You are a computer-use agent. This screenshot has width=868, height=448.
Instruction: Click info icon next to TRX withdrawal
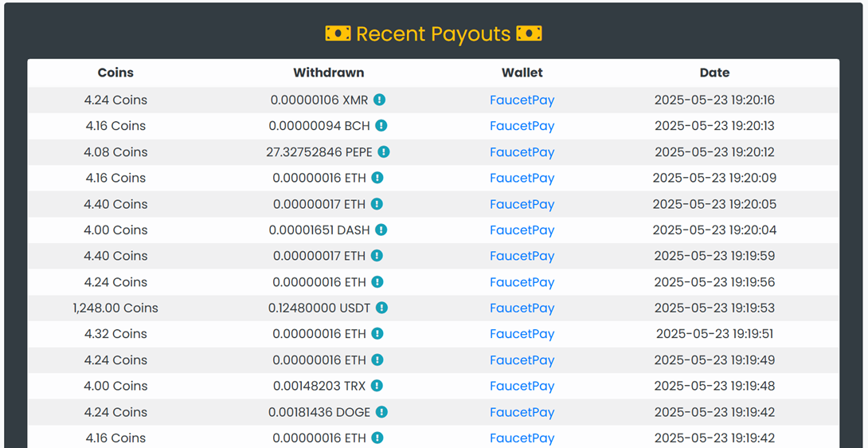pos(377,386)
